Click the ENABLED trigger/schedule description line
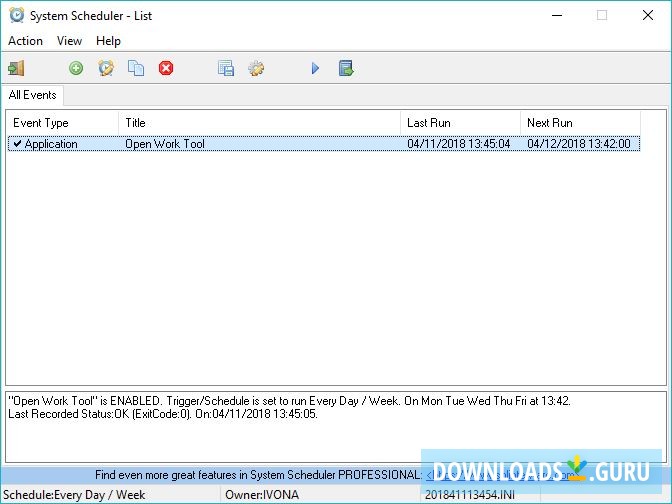Viewport: 672px width, 504px height. pyautogui.click(x=289, y=401)
